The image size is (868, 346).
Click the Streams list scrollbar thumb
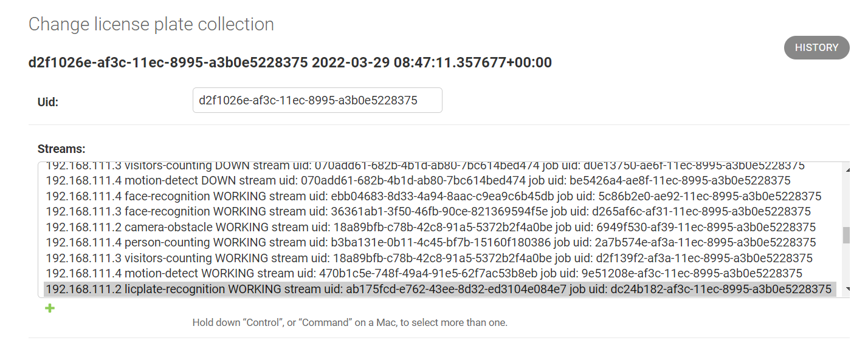coord(846,236)
